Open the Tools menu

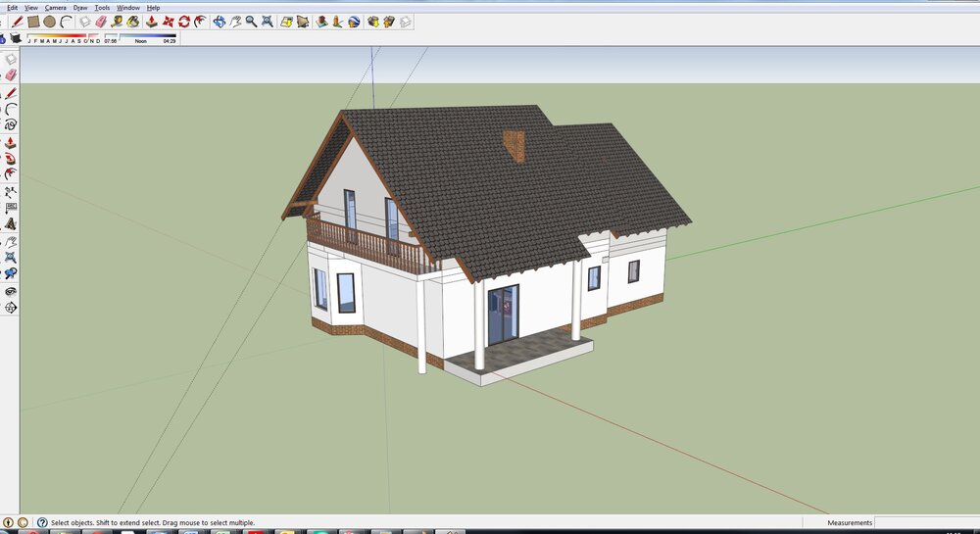point(102,7)
